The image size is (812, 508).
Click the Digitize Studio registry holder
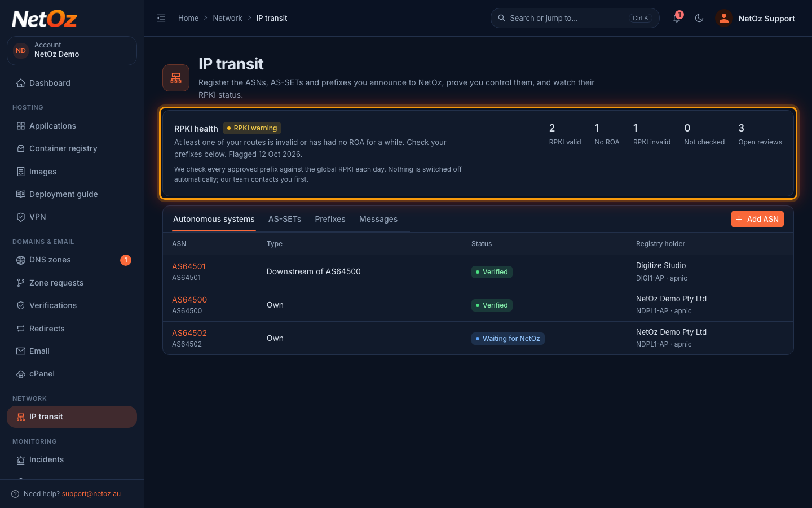coord(661,265)
